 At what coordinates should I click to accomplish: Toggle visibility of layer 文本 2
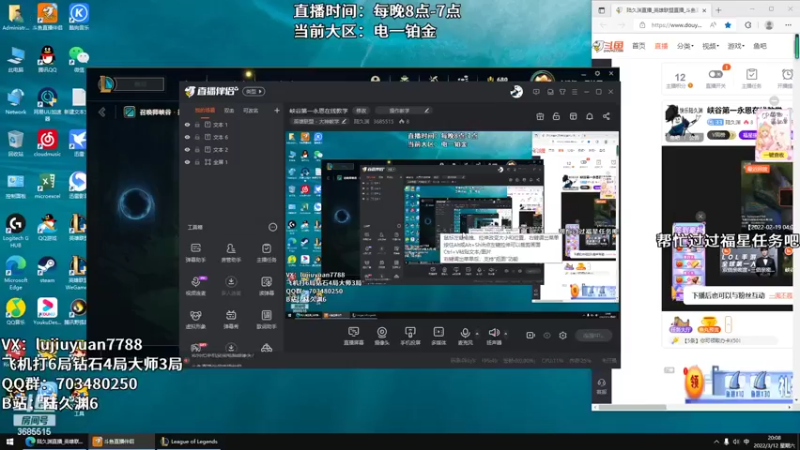click(x=187, y=149)
